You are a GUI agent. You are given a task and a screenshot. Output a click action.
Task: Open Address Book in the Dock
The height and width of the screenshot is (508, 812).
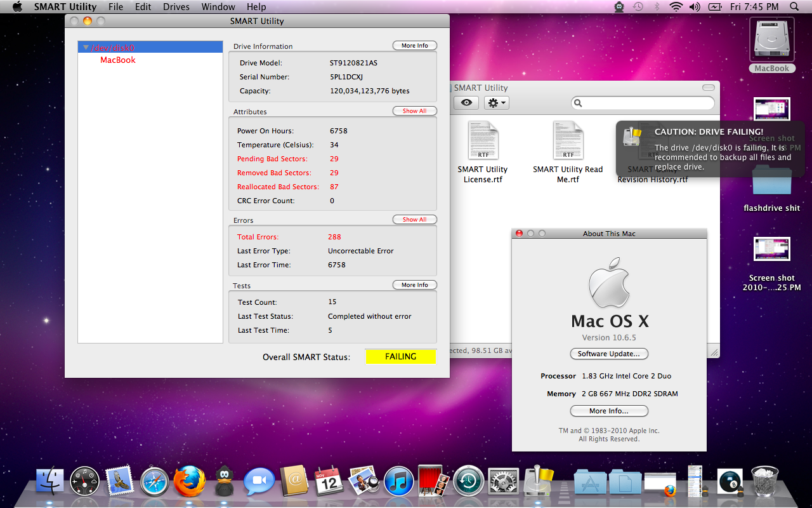[x=294, y=481]
